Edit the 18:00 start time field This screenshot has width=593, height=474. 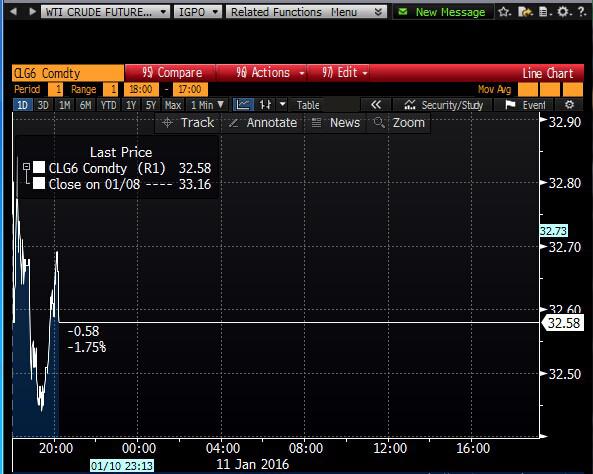coord(141,90)
